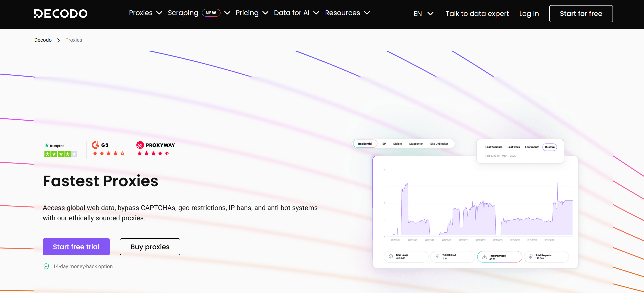Image resolution: width=644 pixels, height=293 pixels.
Task: Select the Last 24 hours range
Action: (494, 147)
